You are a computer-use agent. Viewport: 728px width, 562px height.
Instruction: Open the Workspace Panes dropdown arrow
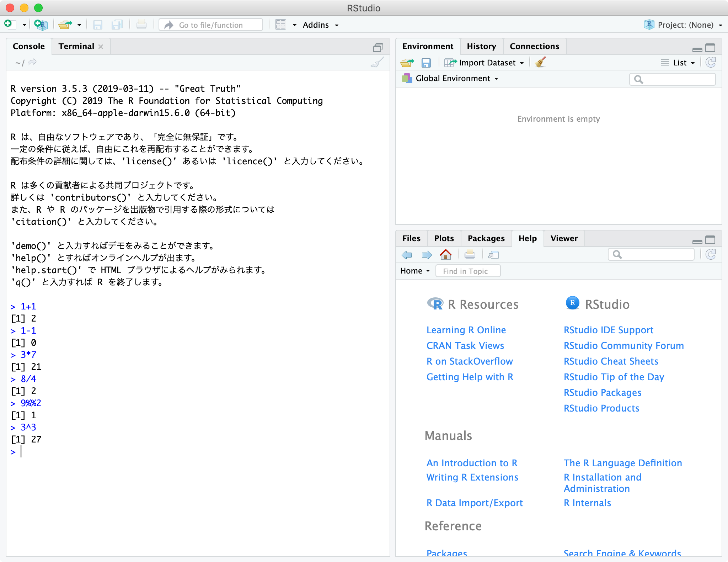[294, 25]
